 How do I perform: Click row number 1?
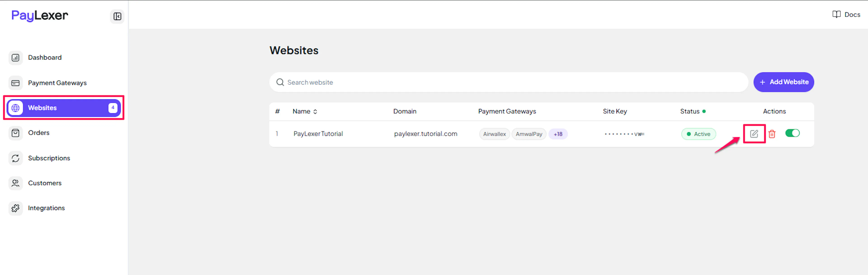[x=277, y=134]
